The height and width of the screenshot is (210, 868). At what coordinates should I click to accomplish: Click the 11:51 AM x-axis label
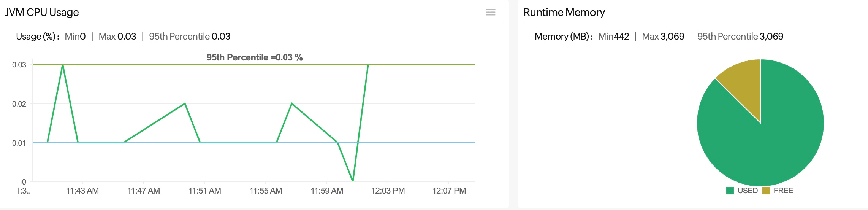click(204, 191)
